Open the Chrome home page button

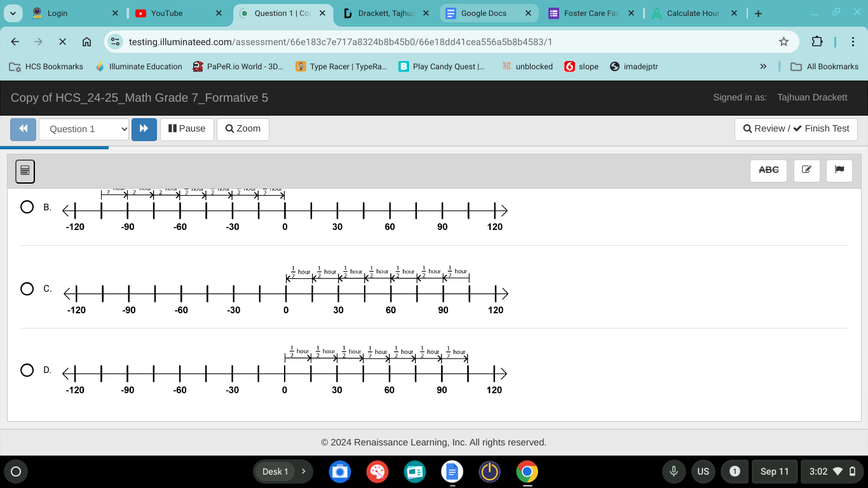[x=87, y=42]
